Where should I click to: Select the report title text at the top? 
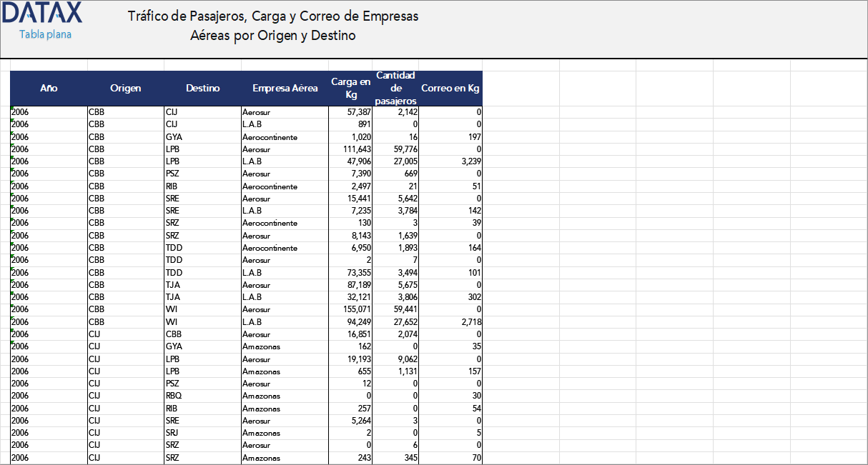pyautogui.click(x=273, y=25)
